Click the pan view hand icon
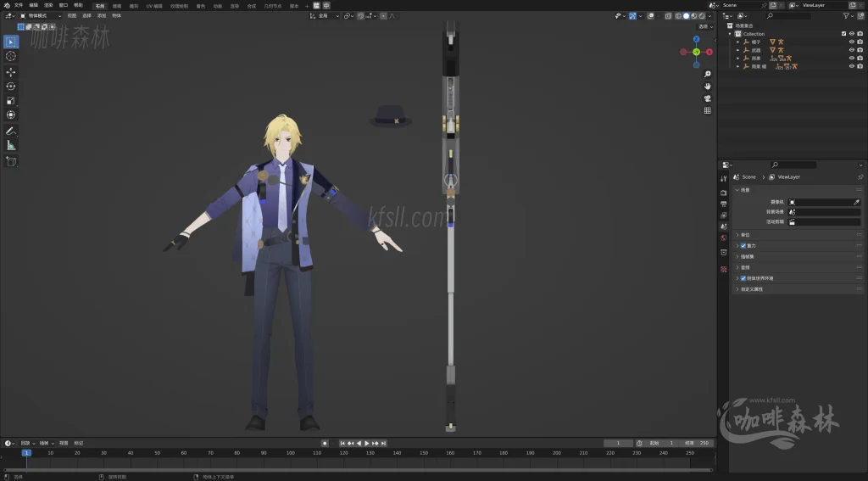The image size is (868, 481). point(708,86)
